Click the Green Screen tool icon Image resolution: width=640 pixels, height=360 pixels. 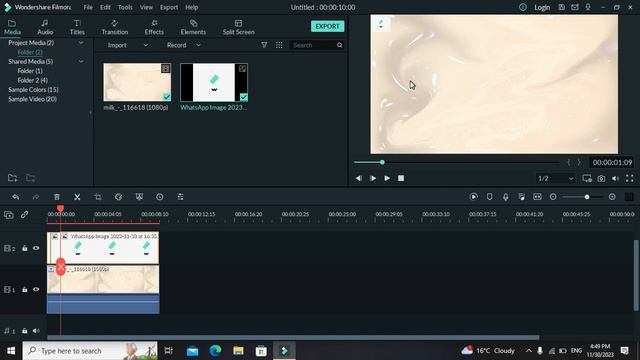point(139,197)
